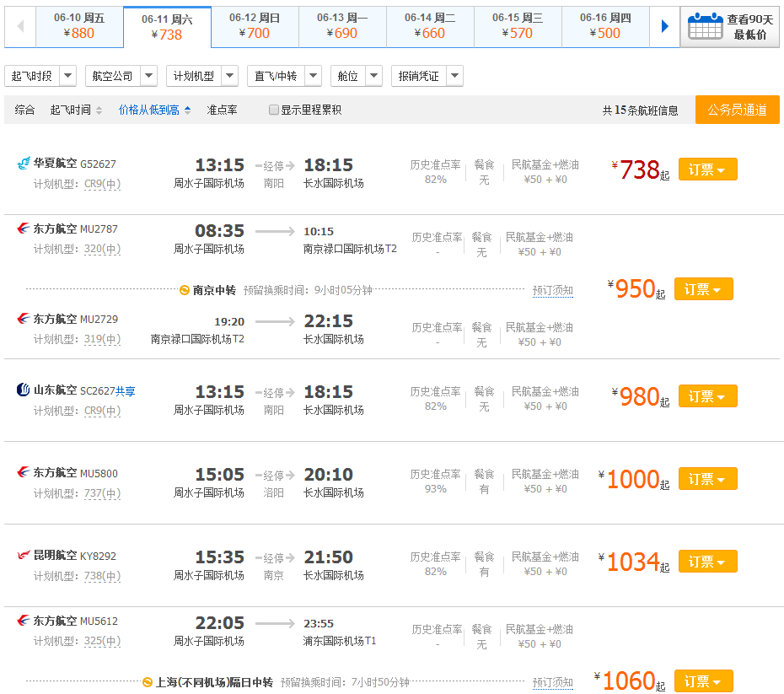Book the ¥1034 KY8292 flight
Viewport: 784px width, 694px height.
pyautogui.click(x=707, y=561)
